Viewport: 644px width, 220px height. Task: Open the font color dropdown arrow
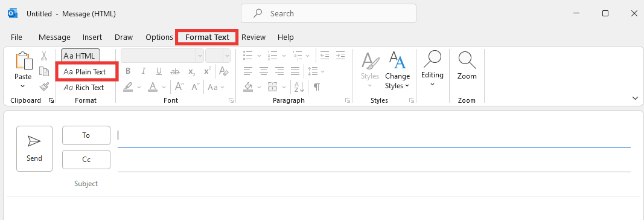coord(164,87)
